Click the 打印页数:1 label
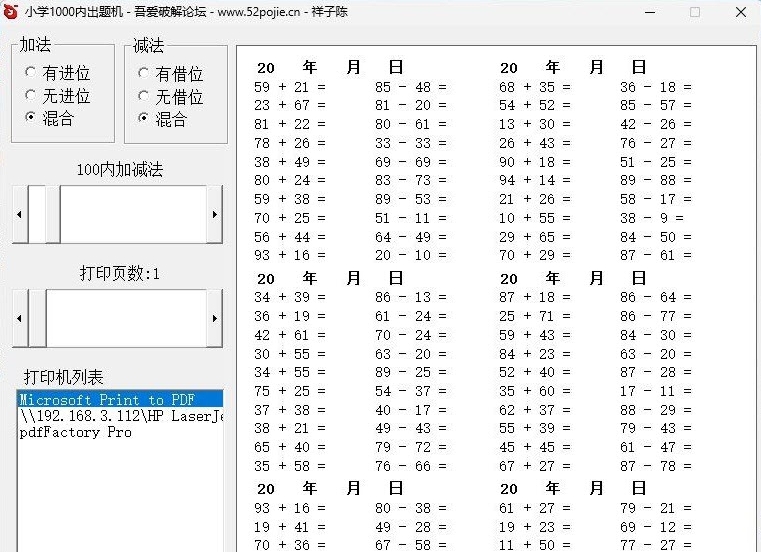Screen dimensions: 761x552 coord(120,273)
